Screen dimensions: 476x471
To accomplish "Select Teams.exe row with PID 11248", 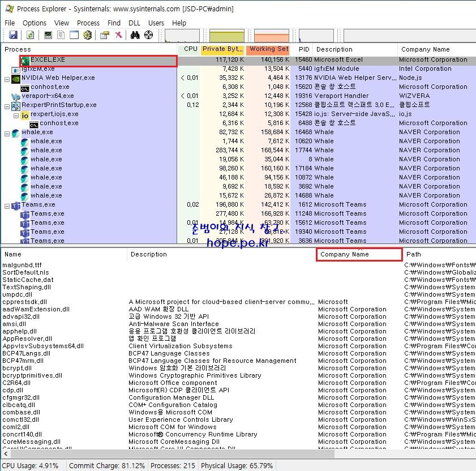I will coord(238,215).
